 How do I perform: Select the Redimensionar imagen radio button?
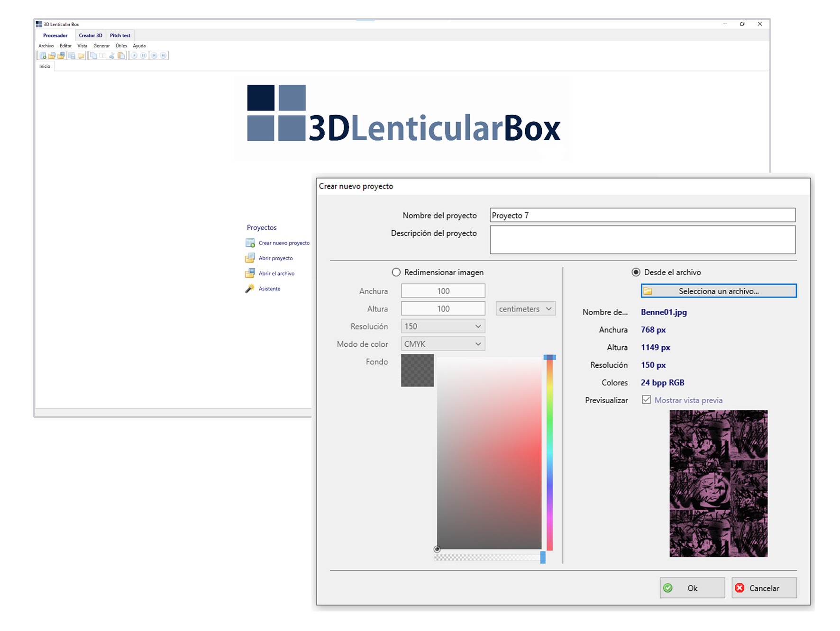(397, 272)
